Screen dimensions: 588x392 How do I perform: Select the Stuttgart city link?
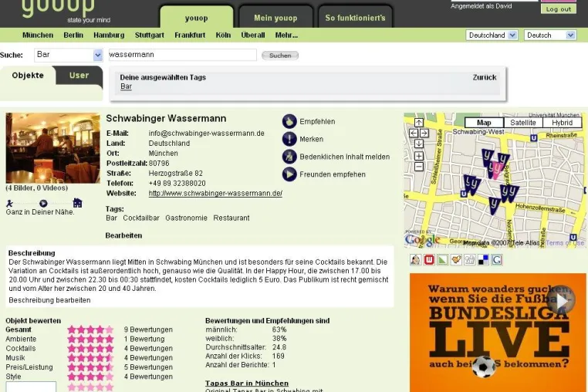click(150, 35)
